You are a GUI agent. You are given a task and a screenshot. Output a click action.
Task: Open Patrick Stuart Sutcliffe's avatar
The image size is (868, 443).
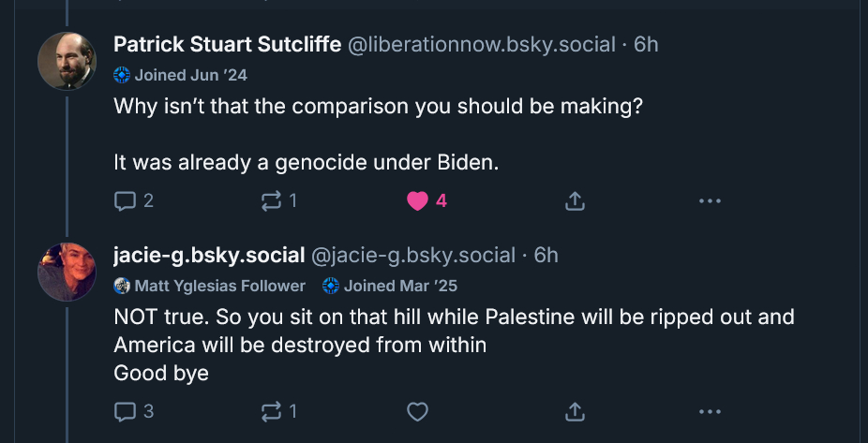(x=67, y=62)
